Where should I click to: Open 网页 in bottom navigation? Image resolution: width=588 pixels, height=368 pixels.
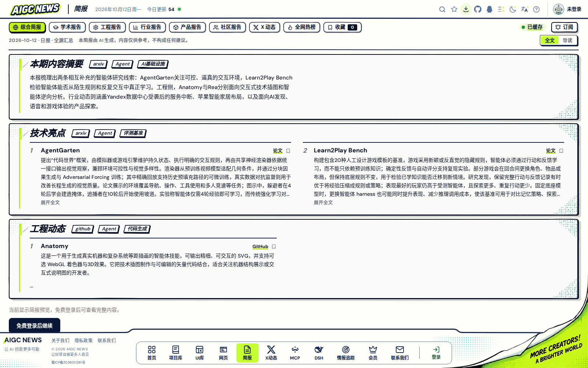click(x=223, y=353)
